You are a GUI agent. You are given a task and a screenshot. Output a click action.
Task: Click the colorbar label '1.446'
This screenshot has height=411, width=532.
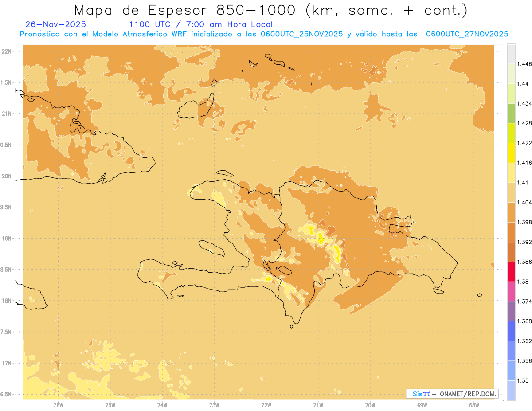[x=524, y=64]
